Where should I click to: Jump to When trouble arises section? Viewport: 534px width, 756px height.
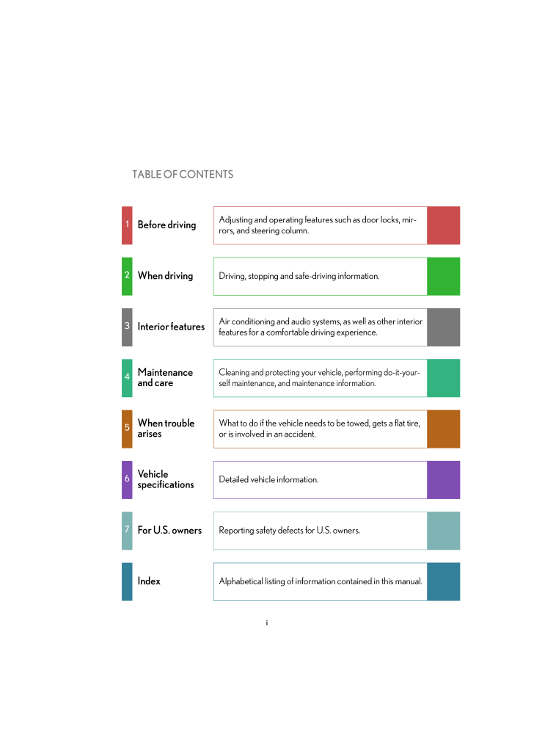pos(166,429)
